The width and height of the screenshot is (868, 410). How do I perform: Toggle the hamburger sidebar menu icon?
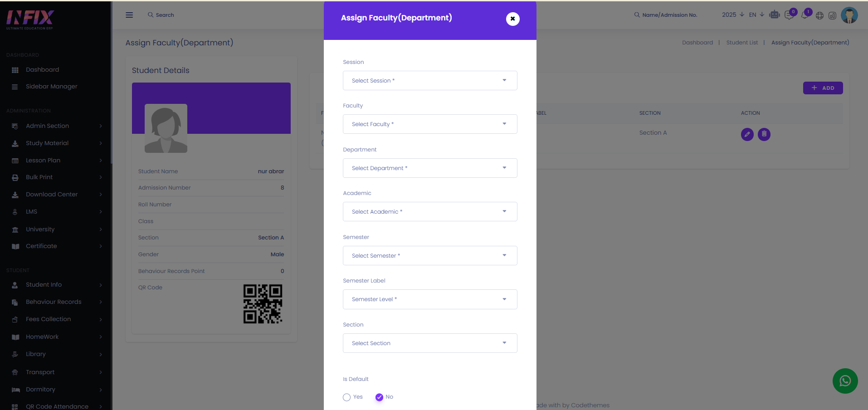[x=129, y=15]
